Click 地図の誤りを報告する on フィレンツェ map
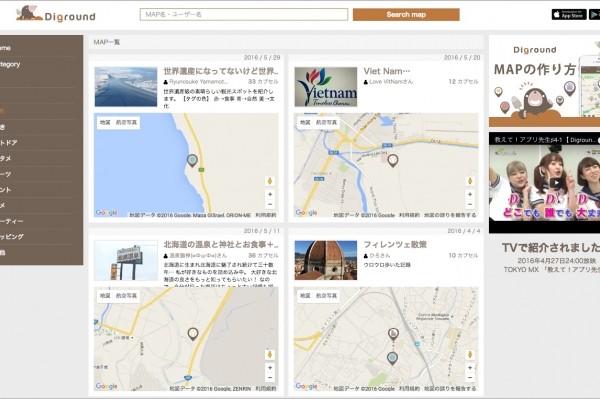 tap(450, 388)
